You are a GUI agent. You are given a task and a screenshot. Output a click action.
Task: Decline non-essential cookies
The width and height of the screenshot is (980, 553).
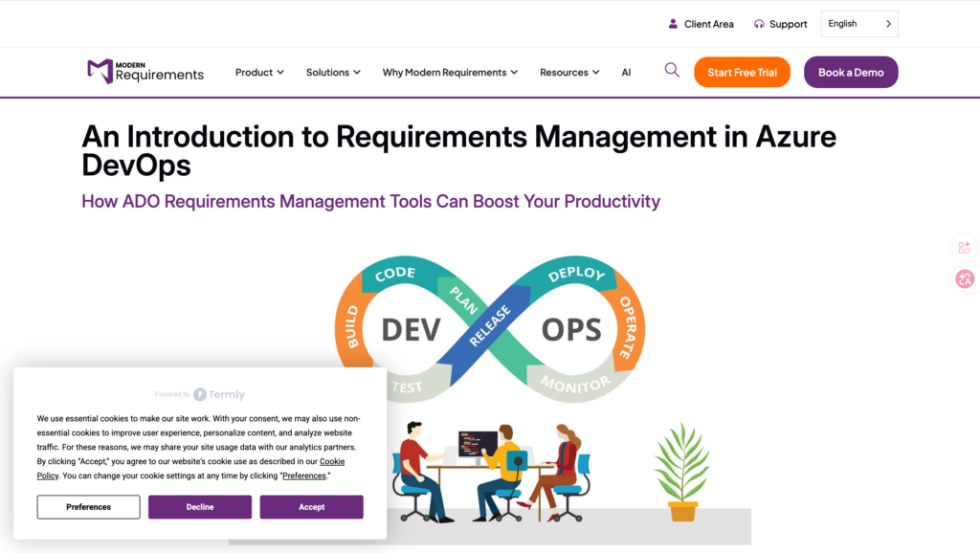pos(200,507)
